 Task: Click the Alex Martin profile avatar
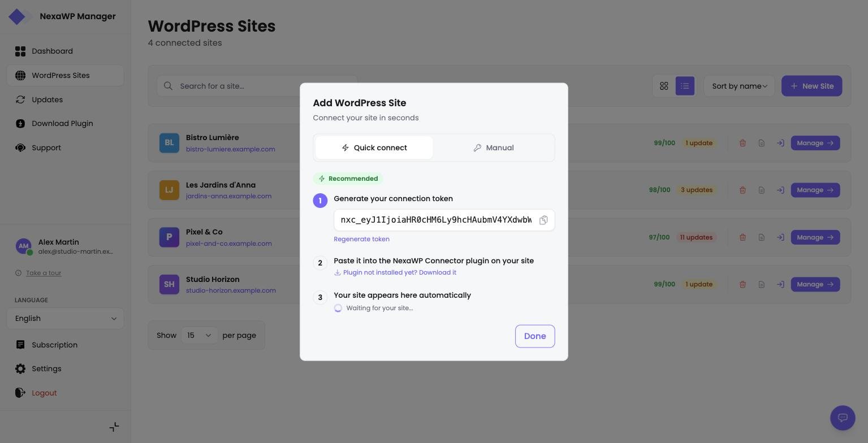point(23,246)
